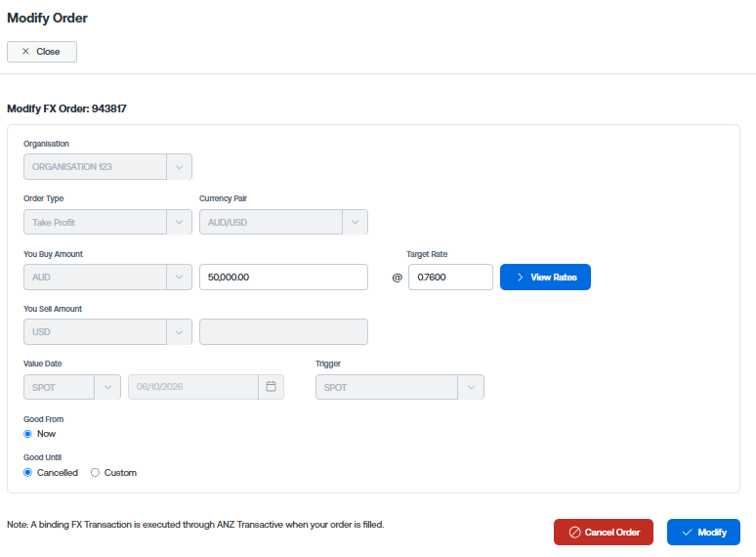Click the Trigger label
This screenshot has height=557, width=756.
pyautogui.click(x=328, y=364)
